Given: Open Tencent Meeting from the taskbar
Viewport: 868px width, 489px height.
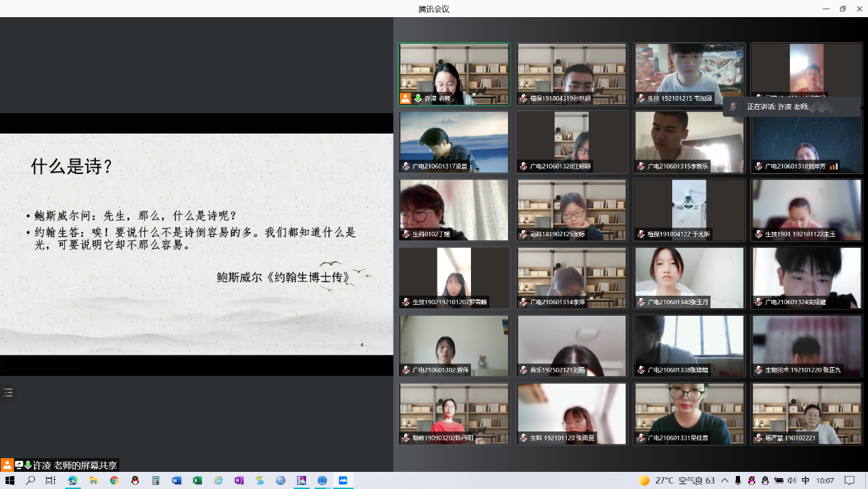Looking at the screenshot, I should pyautogui.click(x=343, y=481).
